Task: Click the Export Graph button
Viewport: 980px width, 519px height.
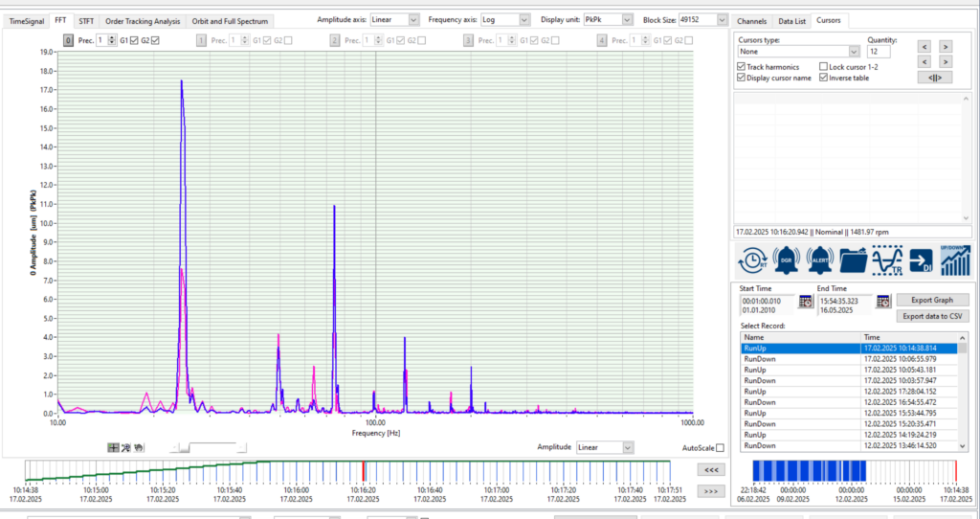Action: [932, 300]
